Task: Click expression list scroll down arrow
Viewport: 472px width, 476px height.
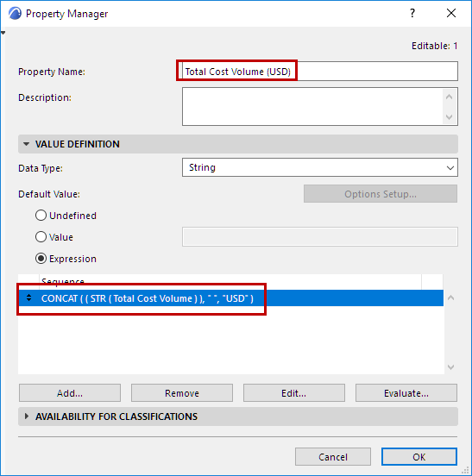Action: coord(450,367)
